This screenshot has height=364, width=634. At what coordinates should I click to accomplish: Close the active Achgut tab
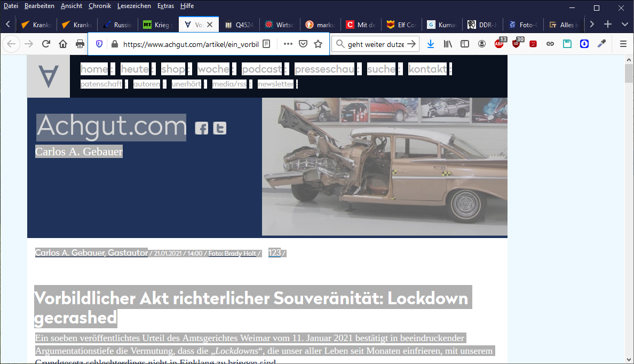pos(210,25)
